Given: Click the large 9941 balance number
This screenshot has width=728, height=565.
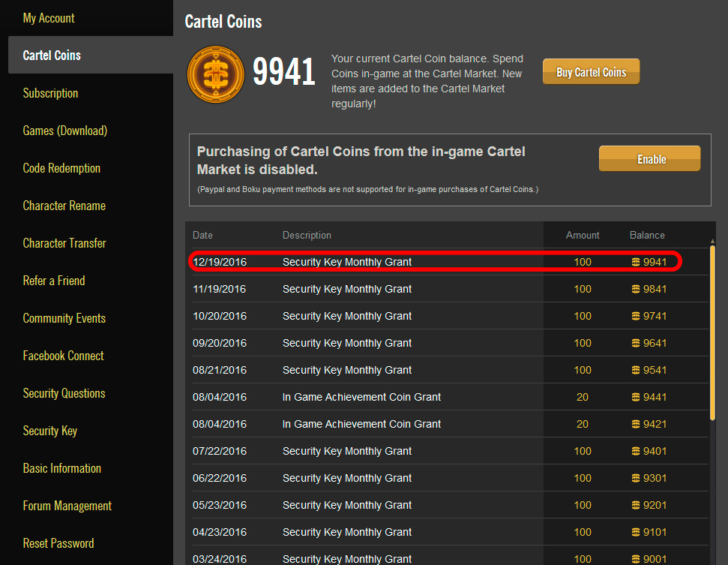Looking at the screenshot, I should click(x=284, y=72).
